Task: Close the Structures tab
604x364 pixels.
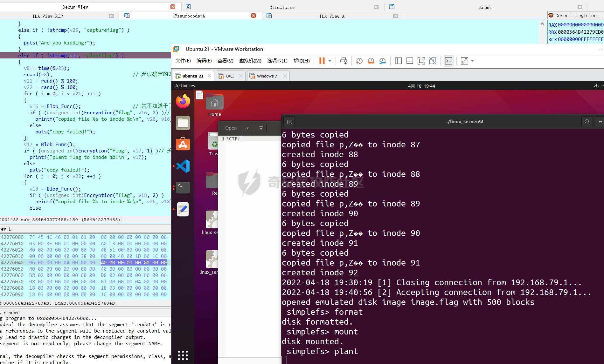Action: tap(376, 7)
